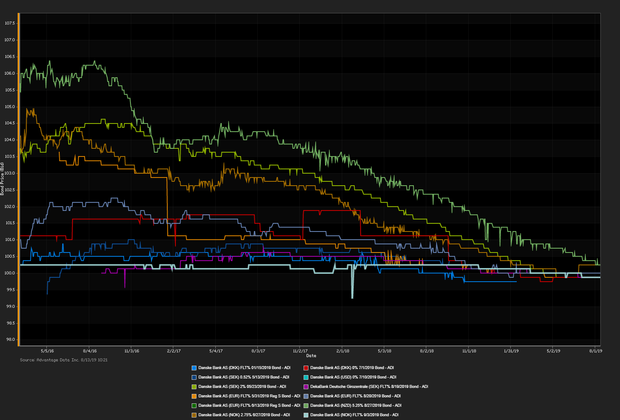Click the 106.0 price tick label

pos(10,73)
